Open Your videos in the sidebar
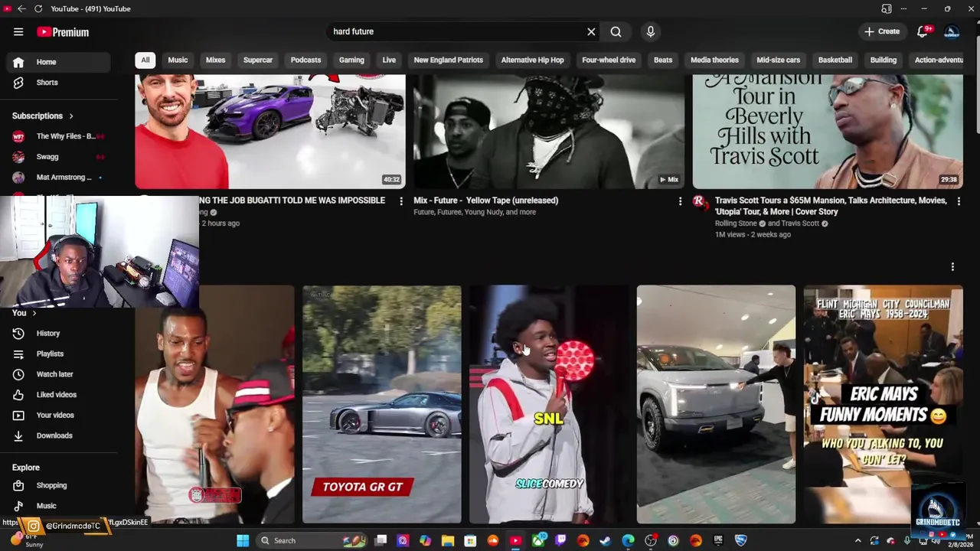980x551 pixels. pos(58,415)
